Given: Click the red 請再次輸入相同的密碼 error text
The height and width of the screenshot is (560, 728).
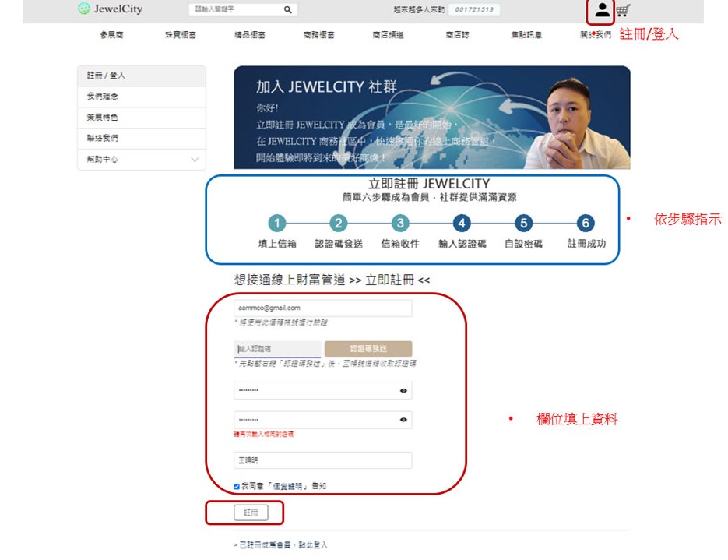Looking at the screenshot, I should pos(264,434).
